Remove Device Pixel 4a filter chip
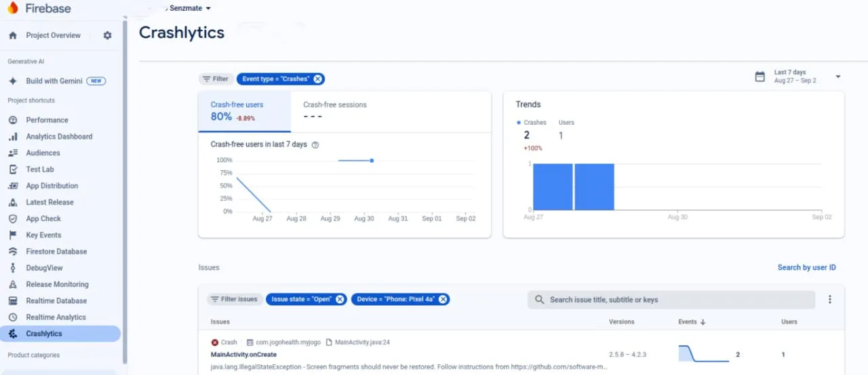The width and height of the screenshot is (868, 375). click(x=443, y=299)
